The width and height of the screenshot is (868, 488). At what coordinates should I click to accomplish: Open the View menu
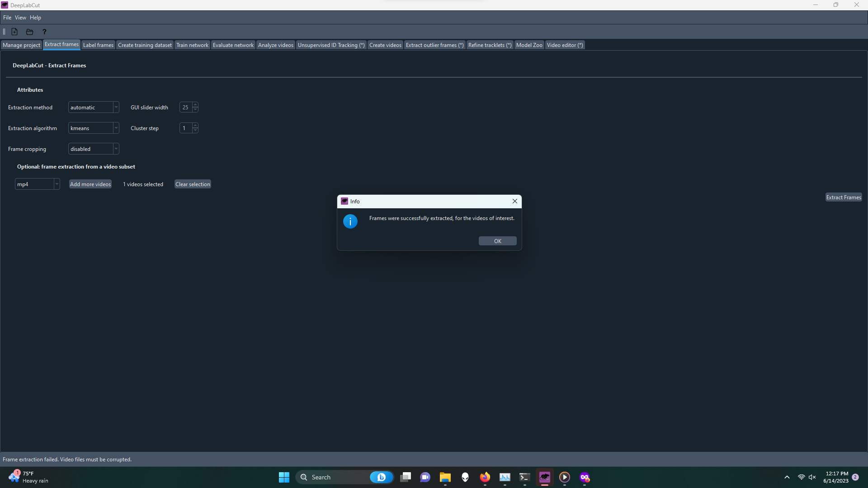20,17
